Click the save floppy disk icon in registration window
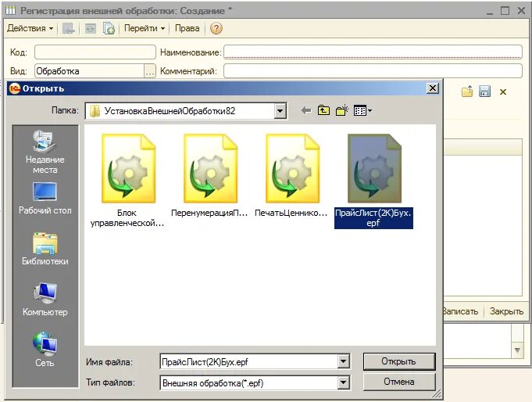The image size is (532, 402). pos(484,92)
